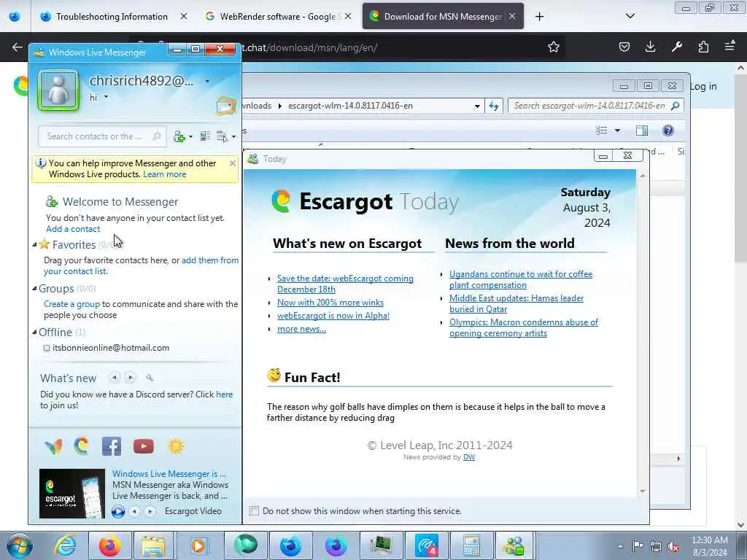Open the Windows Start menu
Image resolution: width=747 pixels, height=560 pixels.
[20, 545]
